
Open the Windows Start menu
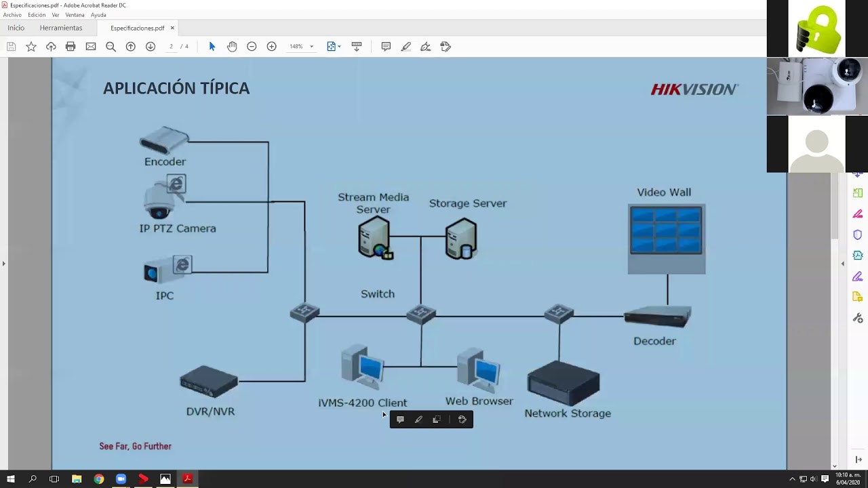(x=11, y=479)
